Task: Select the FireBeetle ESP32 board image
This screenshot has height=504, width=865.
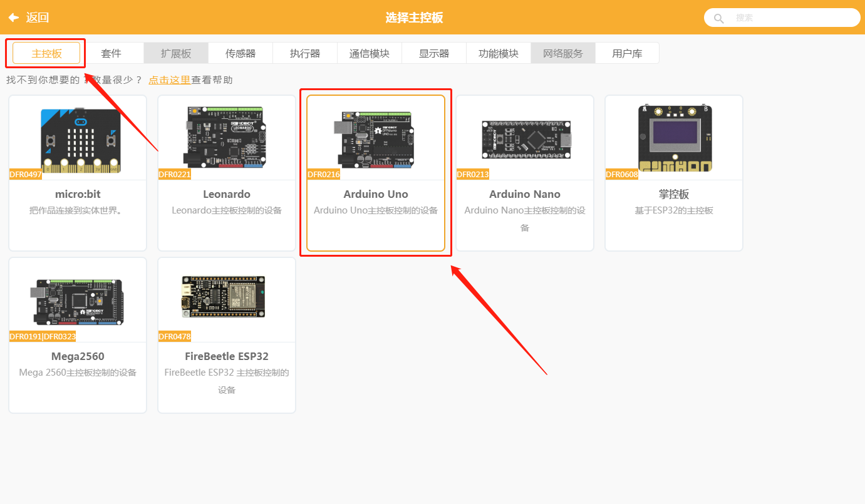Action: tap(223, 297)
